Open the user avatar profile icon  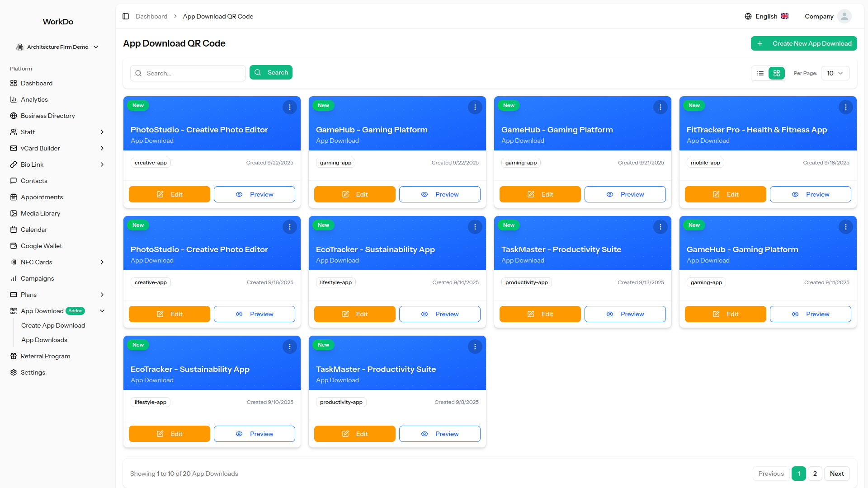tap(844, 16)
